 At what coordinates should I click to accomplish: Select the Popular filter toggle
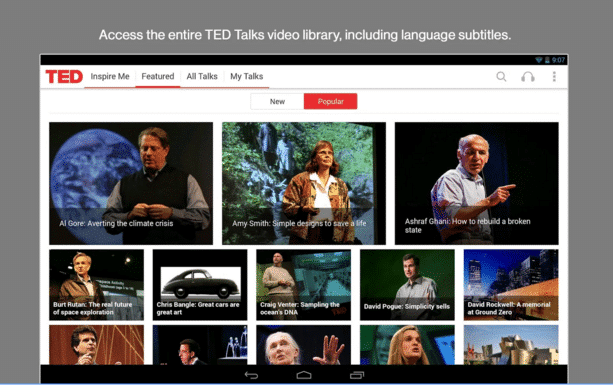(330, 101)
